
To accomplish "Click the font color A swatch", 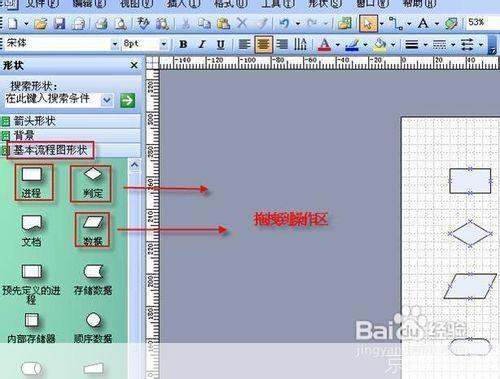I will [x=325, y=45].
